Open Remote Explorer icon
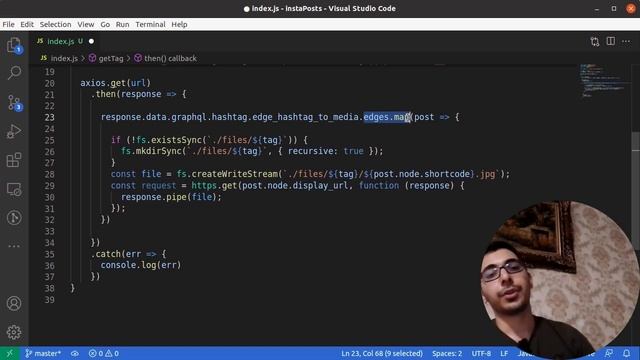This screenshot has height=360, width=640. (x=14, y=189)
